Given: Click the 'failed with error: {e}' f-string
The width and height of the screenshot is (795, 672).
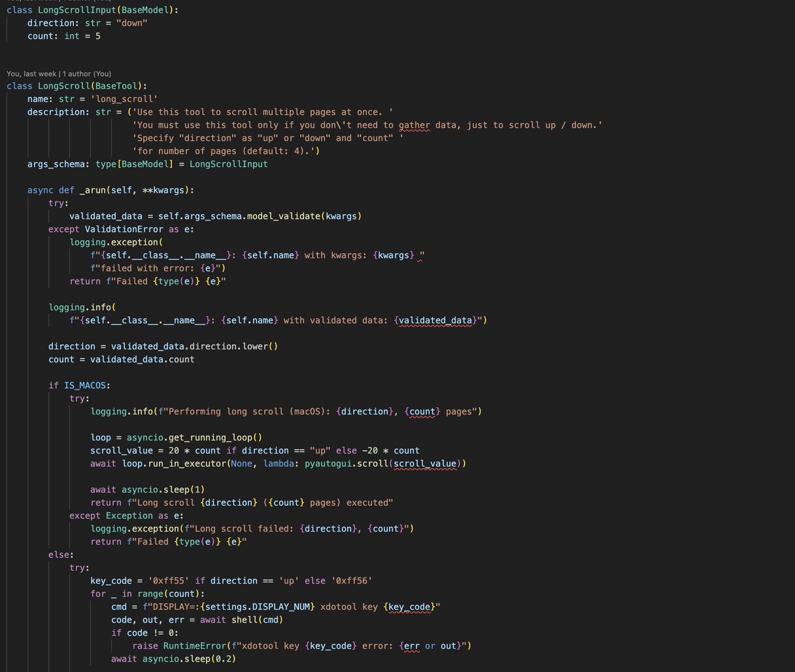Looking at the screenshot, I should [158, 268].
